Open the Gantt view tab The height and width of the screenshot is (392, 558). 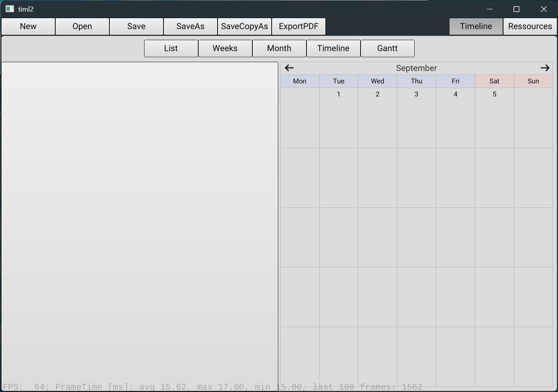tap(388, 48)
